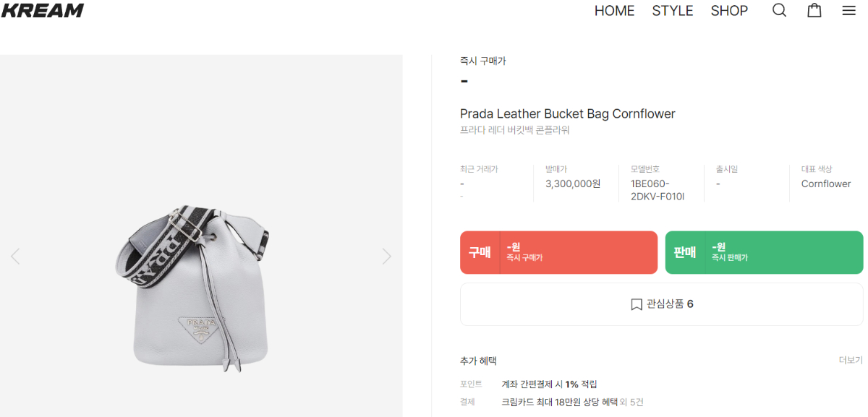
Task: Click the bookmark icon for 관심상품
Action: click(637, 304)
